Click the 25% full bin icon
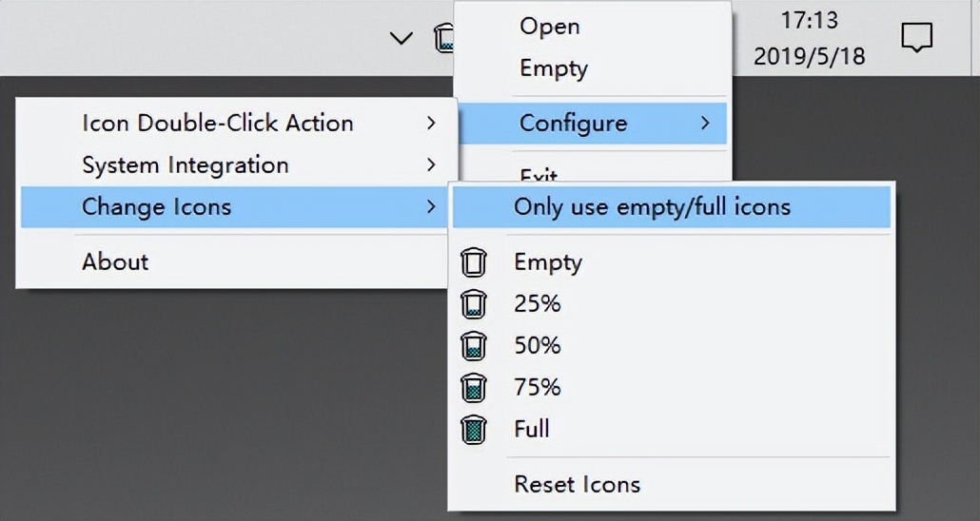The width and height of the screenshot is (980, 521). [473, 303]
